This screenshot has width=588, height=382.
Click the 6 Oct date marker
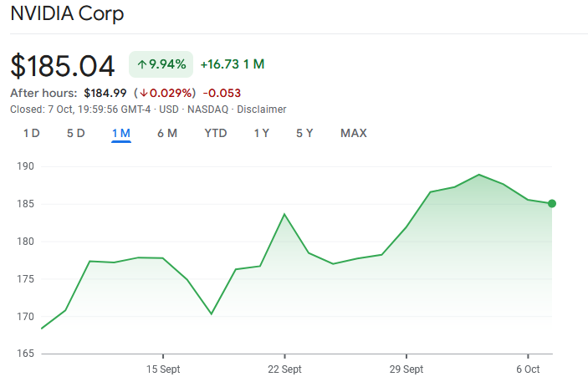(528, 369)
